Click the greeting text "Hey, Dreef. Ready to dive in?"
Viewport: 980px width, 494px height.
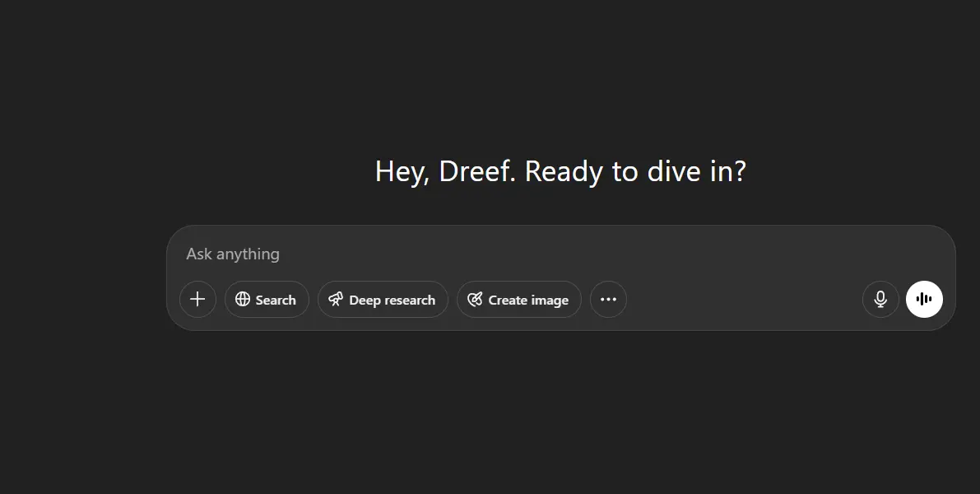tap(560, 171)
